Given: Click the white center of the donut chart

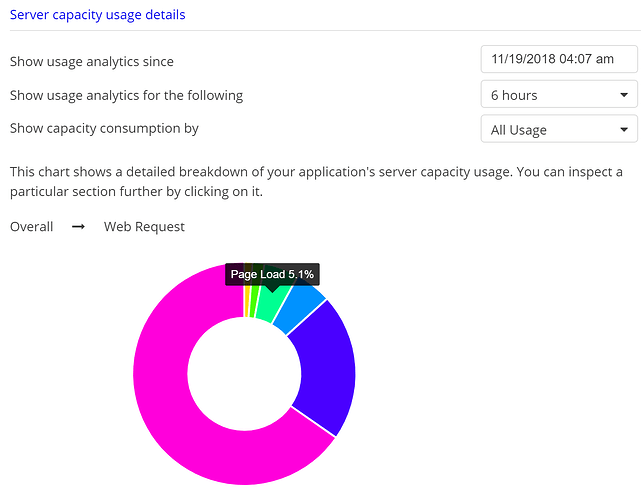Looking at the screenshot, I should (244, 374).
